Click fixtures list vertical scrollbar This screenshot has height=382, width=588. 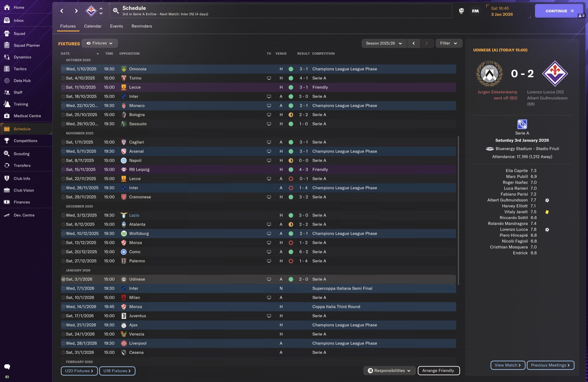point(458,210)
